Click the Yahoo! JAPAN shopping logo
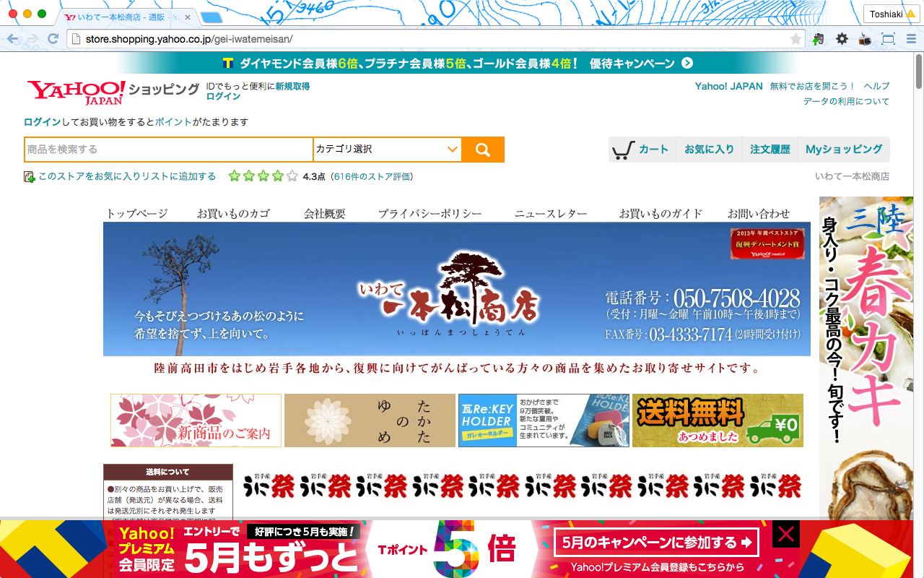Viewport: 924px width, 578px height. click(x=113, y=92)
